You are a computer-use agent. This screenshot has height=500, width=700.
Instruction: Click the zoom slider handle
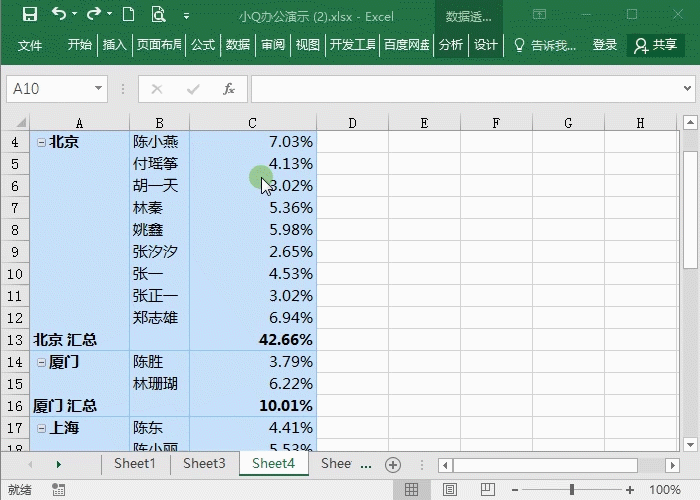pyautogui.click(x=572, y=490)
